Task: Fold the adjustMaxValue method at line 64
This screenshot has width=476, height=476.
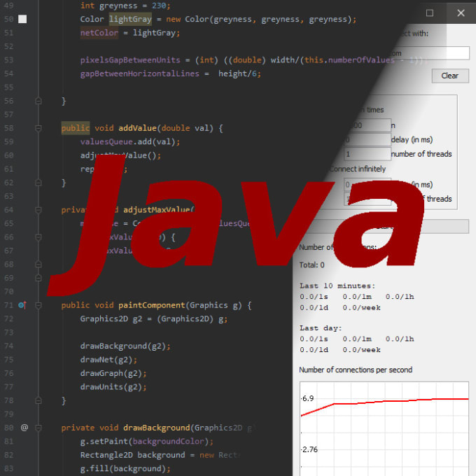Action: pyautogui.click(x=38, y=210)
